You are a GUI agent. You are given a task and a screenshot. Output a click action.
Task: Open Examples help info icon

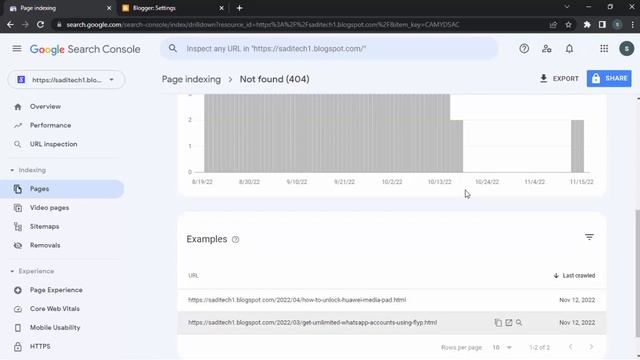236,240
